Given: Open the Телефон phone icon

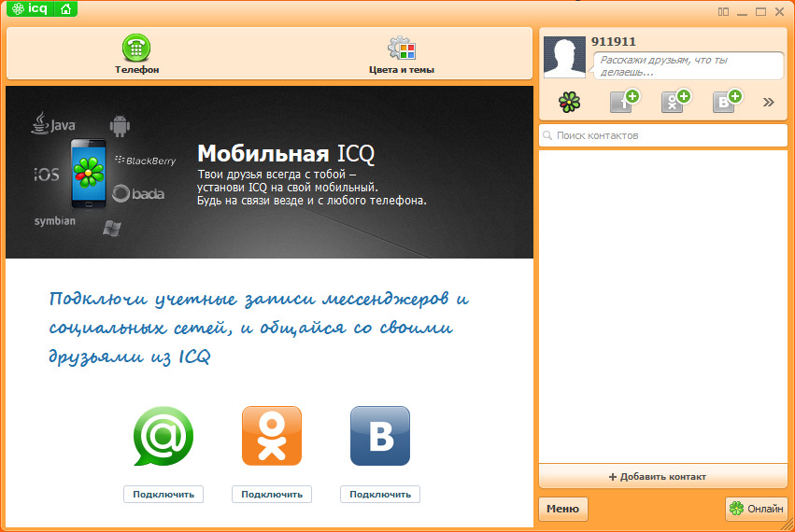Looking at the screenshot, I should click(x=136, y=48).
